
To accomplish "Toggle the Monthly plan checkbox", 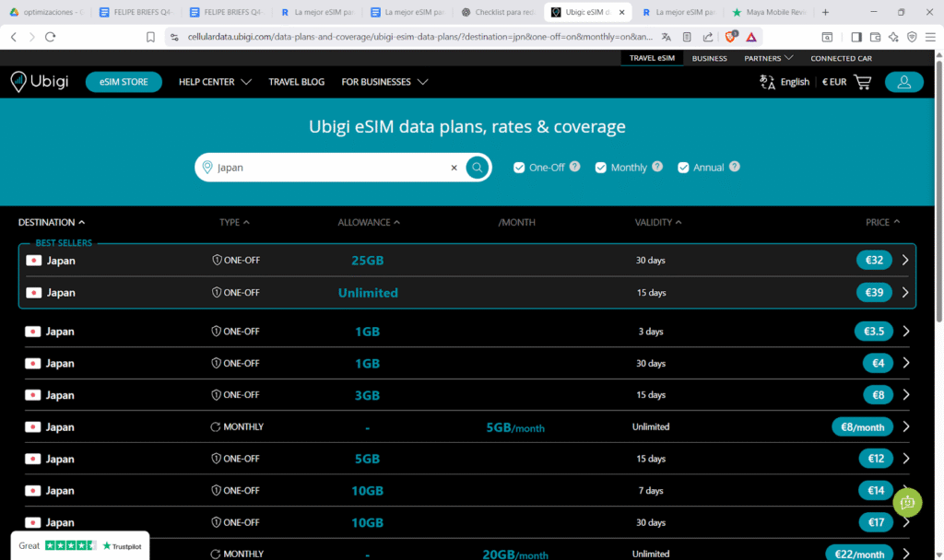I will (601, 168).
